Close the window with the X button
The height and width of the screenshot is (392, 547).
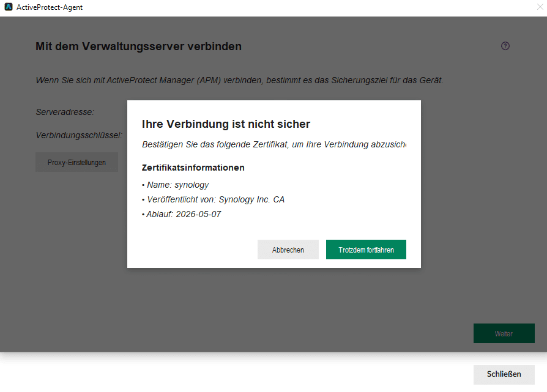tap(540, 7)
